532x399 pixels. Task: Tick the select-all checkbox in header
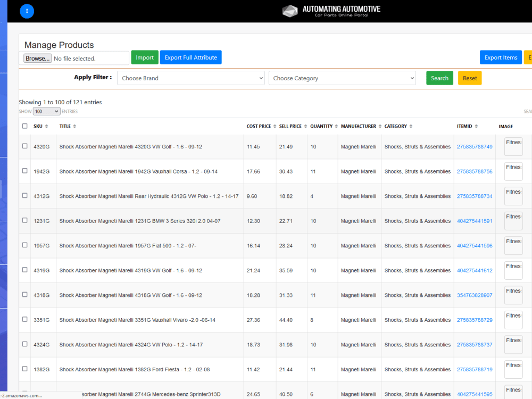click(x=25, y=126)
